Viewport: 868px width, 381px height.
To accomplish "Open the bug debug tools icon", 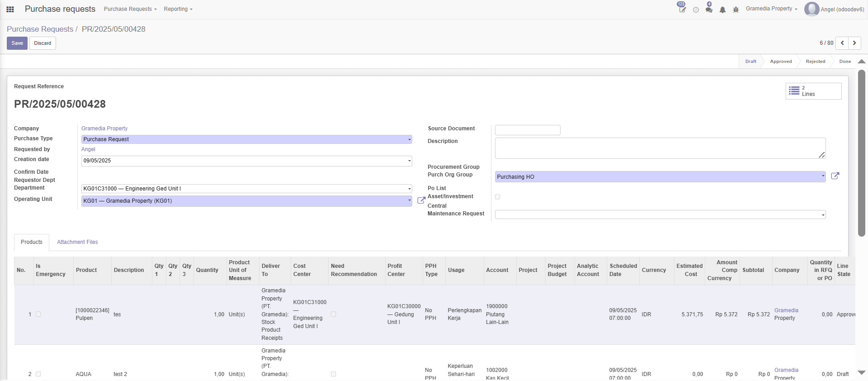I will (x=736, y=10).
